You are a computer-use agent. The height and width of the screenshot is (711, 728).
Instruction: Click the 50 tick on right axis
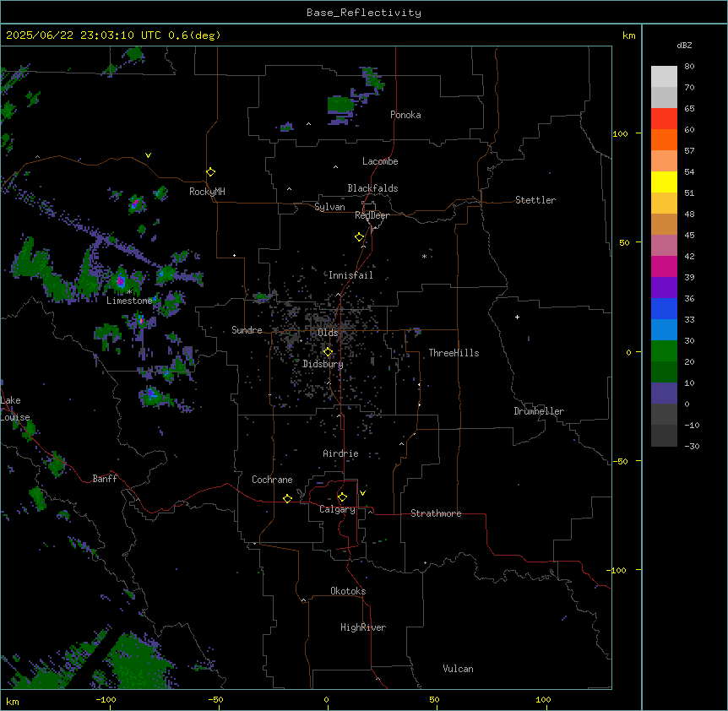coord(624,242)
